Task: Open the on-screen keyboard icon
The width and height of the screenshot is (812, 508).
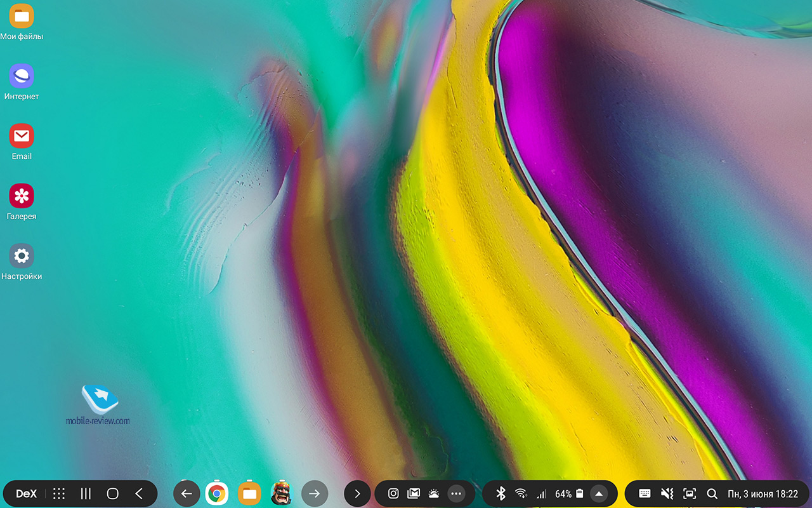Action: coord(645,493)
